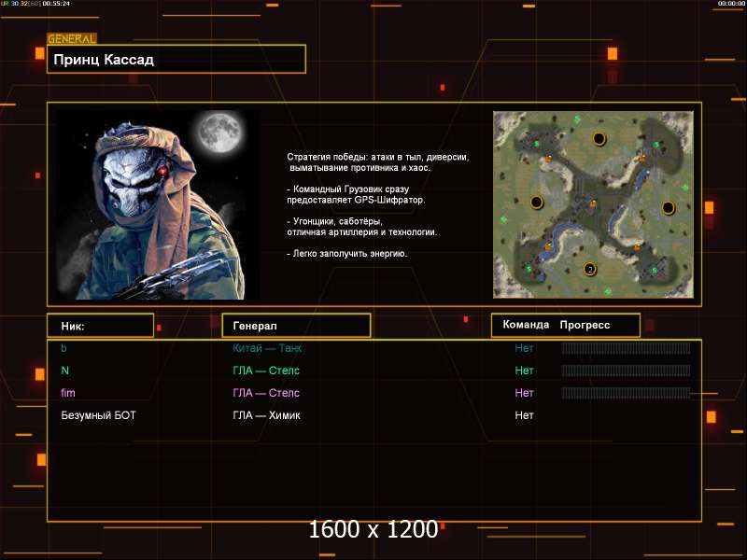The image size is (747, 560).
Task: Click the GENERAL label above the name
Action: (x=72, y=38)
